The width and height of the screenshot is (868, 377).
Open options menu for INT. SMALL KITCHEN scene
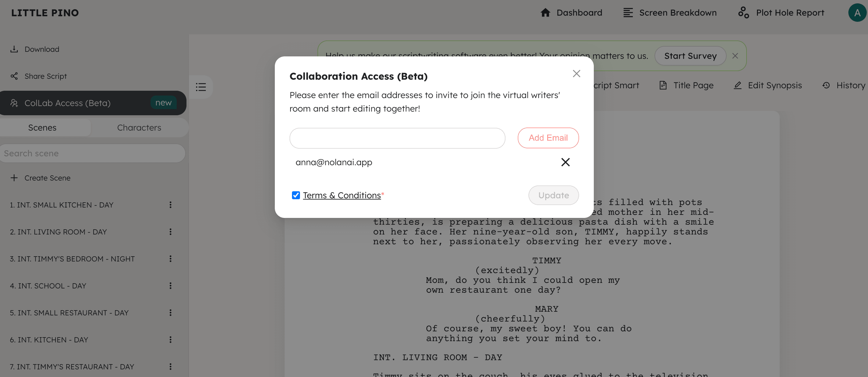171,204
